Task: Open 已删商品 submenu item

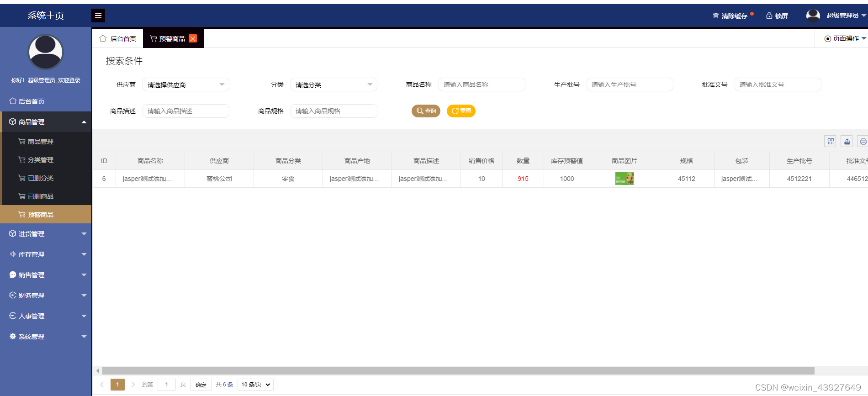Action: point(46,196)
